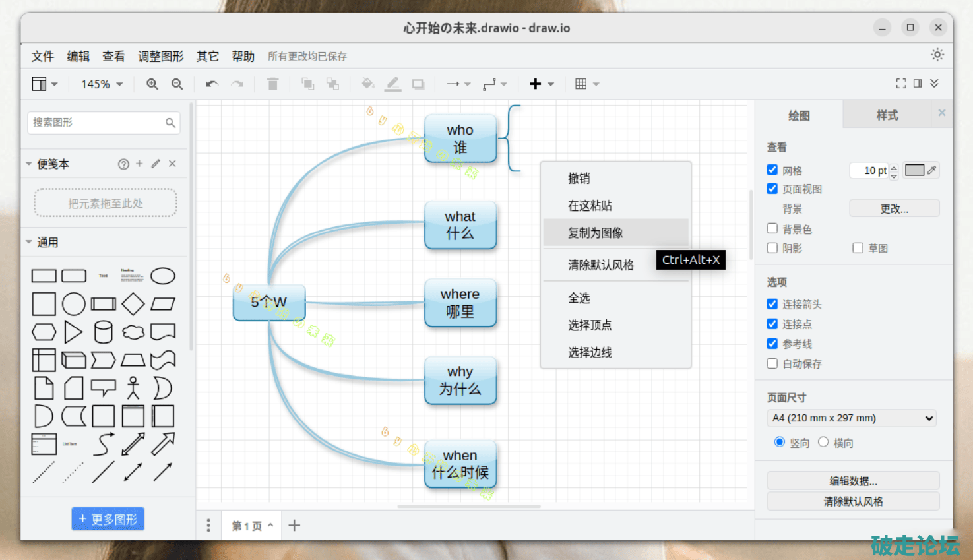Click the zoom in magnifier icon
The image size is (973, 560).
pyautogui.click(x=152, y=84)
